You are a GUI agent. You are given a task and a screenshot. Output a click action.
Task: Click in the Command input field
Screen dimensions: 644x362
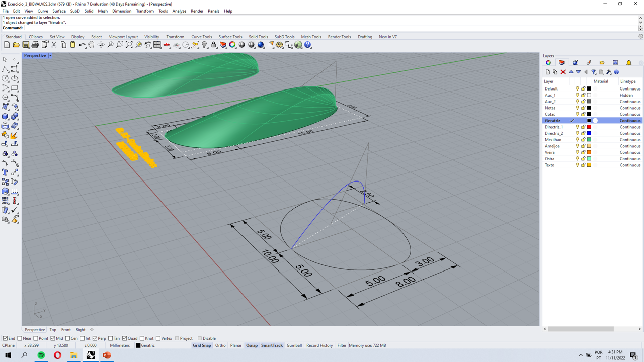(330, 28)
